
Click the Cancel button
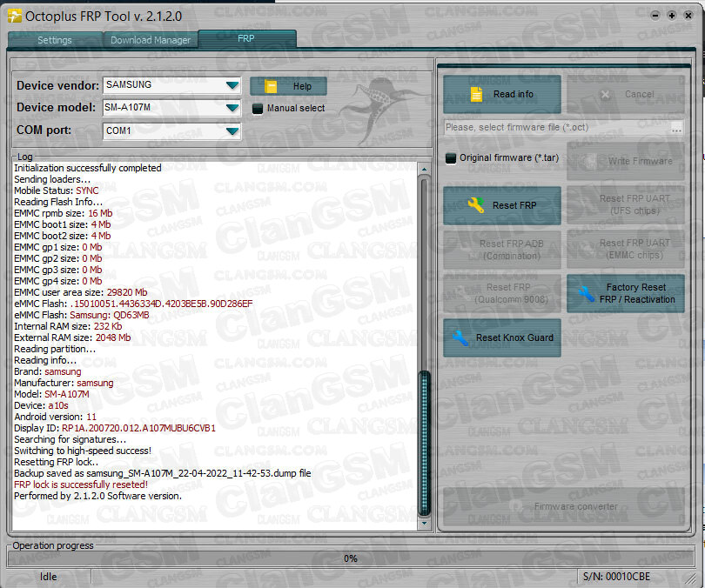(x=626, y=94)
